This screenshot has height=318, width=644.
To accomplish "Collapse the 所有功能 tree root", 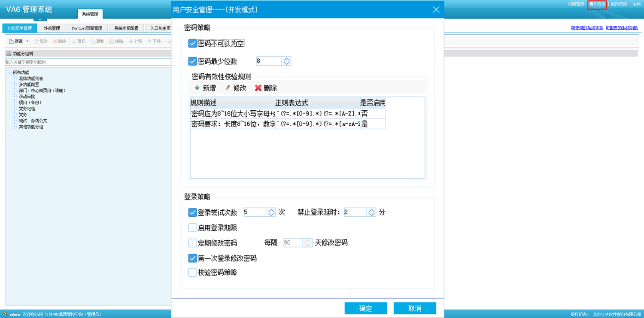I will click(9, 73).
